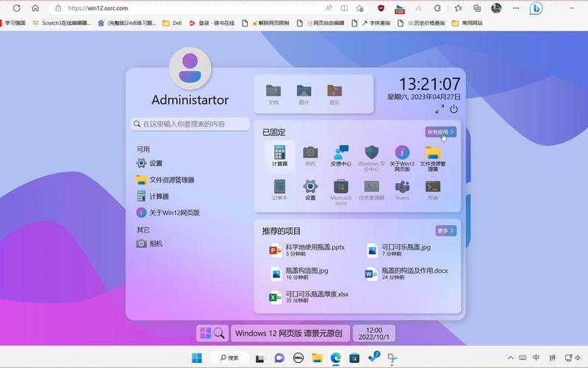Open the Music (音乐) folder shortcut
The image size is (588, 368).
tap(334, 94)
